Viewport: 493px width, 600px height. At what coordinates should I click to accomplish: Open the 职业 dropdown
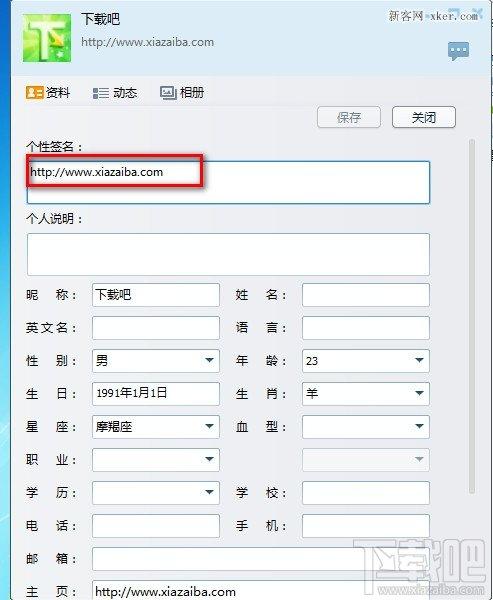[x=156, y=460]
